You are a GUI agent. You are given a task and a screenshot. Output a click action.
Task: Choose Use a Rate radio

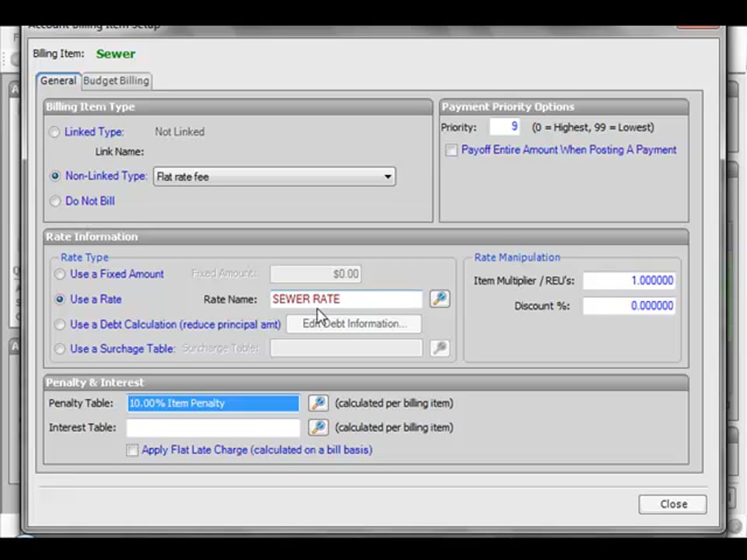60,299
